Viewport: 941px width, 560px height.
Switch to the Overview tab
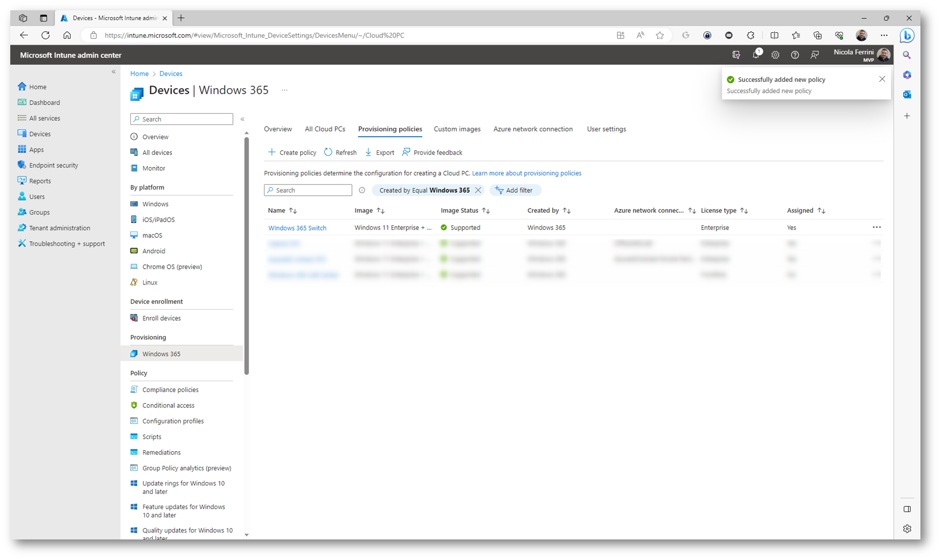[x=278, y=129]
